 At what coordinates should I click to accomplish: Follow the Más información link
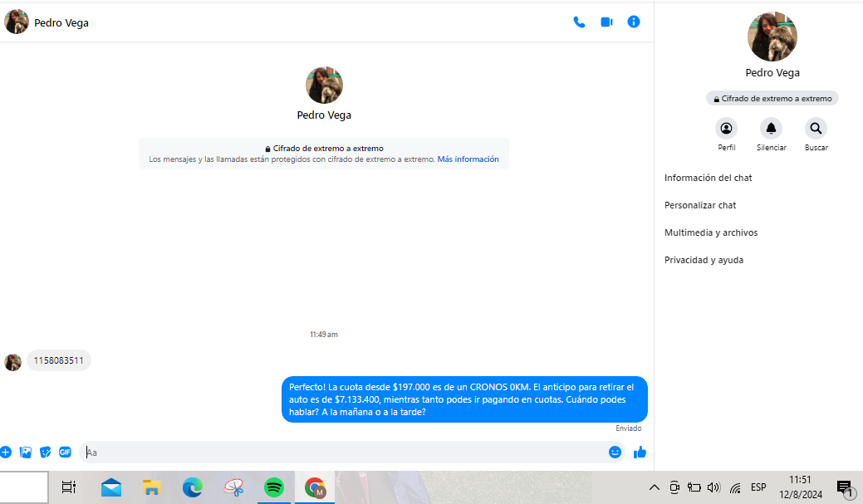(x=468, y=159)
